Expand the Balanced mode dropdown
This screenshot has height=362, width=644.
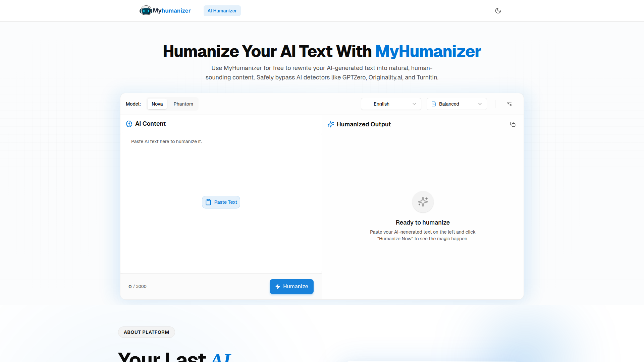456,104
